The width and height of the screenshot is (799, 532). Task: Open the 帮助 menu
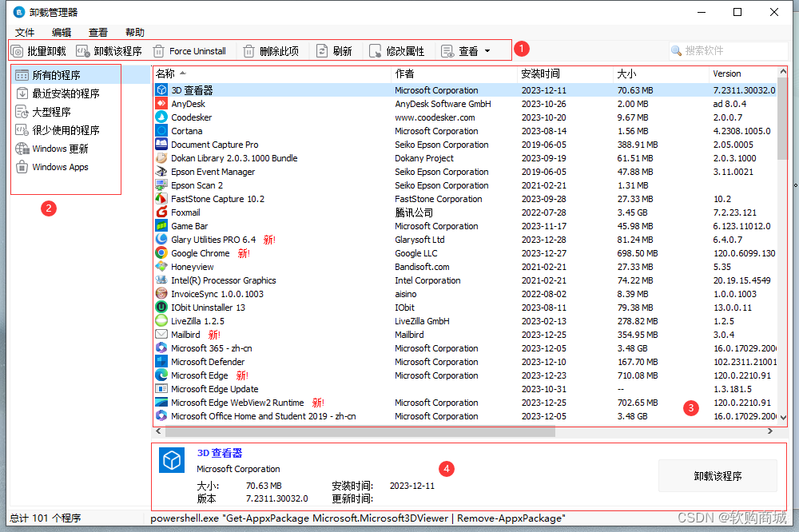[x=134, y=32]
